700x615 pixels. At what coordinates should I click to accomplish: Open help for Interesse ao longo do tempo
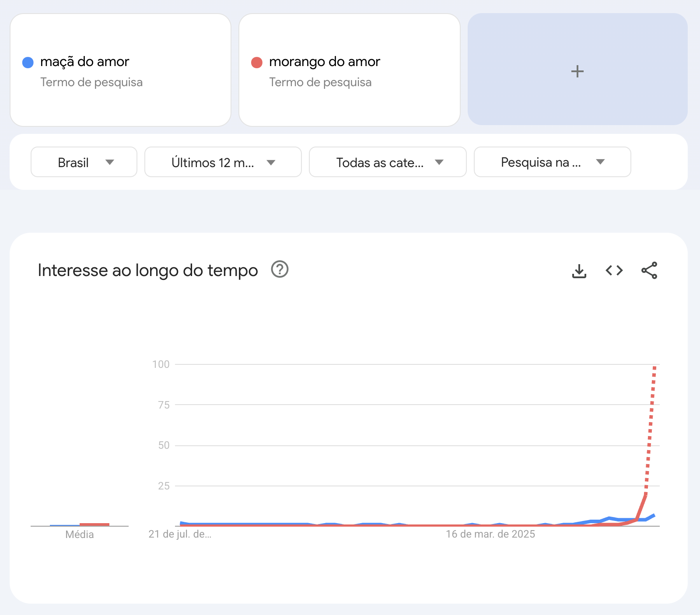[x=280, y=269]
